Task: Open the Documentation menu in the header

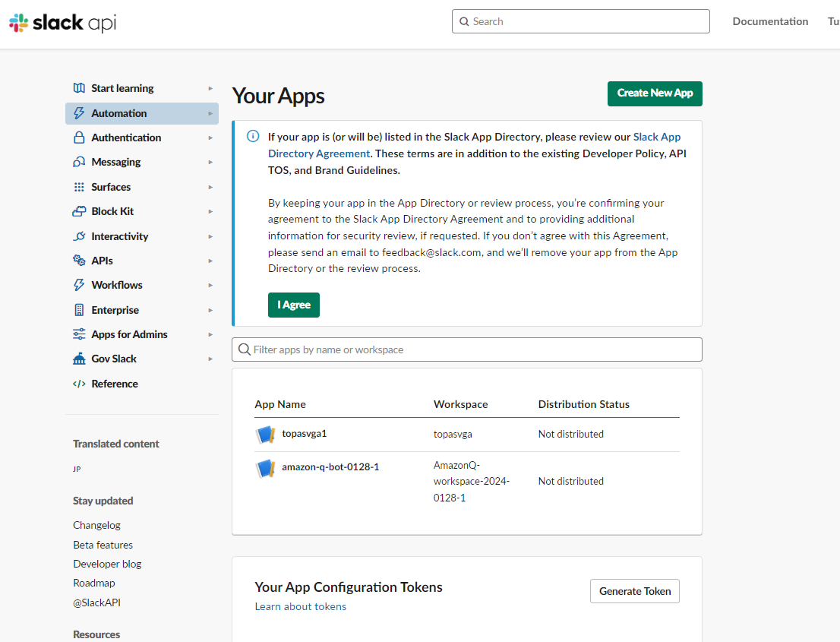Action: (x=770, y=21)
